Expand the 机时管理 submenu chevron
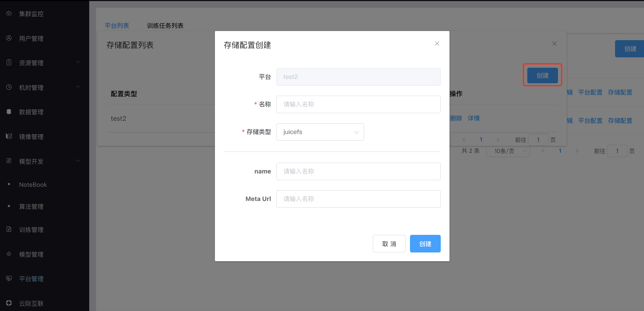Image resolution: width=644 pixels, height=311 pixels. coord(78,87)
